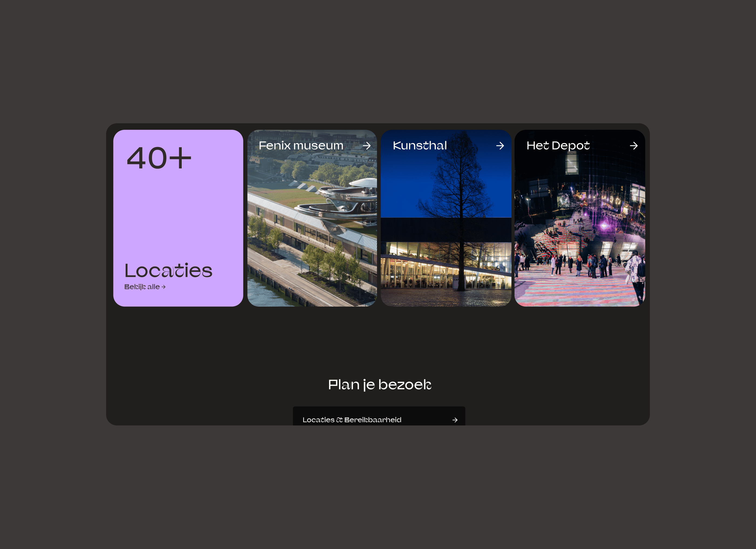The image size is (756, 549).
Task: Select the Het Depot crowd photo
Action: (580, 218)
